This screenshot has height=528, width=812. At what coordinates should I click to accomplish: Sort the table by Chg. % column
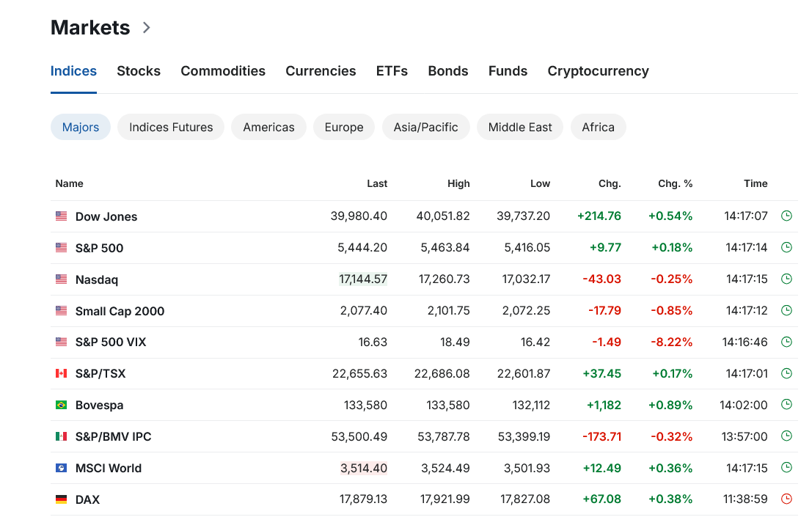(675, 183)
